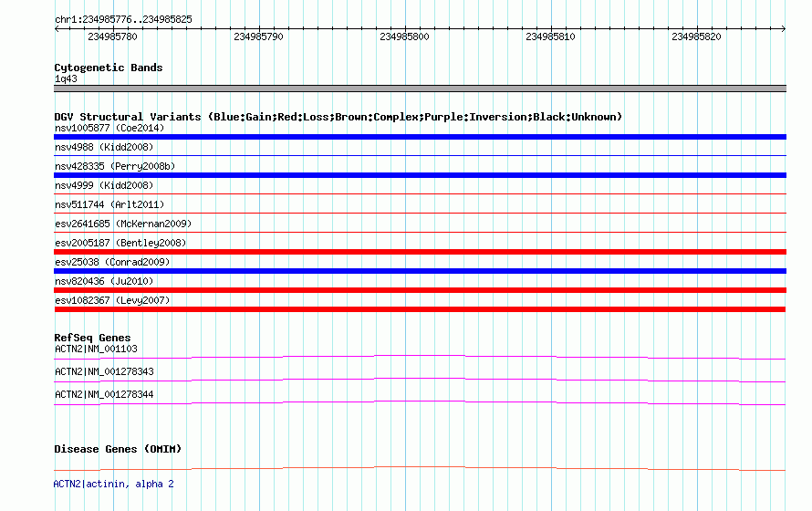This screenshot has height=511, width=812.
Task: Open the nsv428335 (Perry2008b) variant label
Action: point(115,166)
